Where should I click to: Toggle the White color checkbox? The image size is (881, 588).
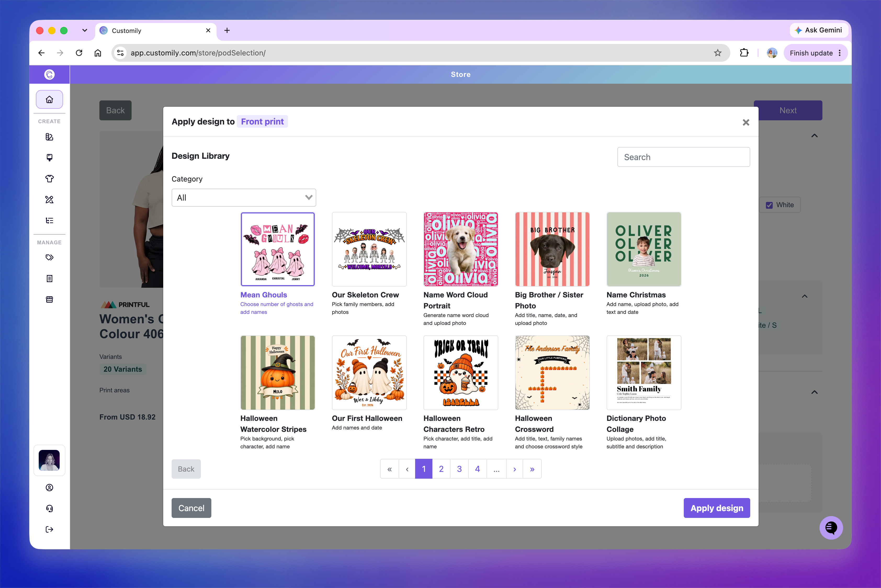coord(769,205)
